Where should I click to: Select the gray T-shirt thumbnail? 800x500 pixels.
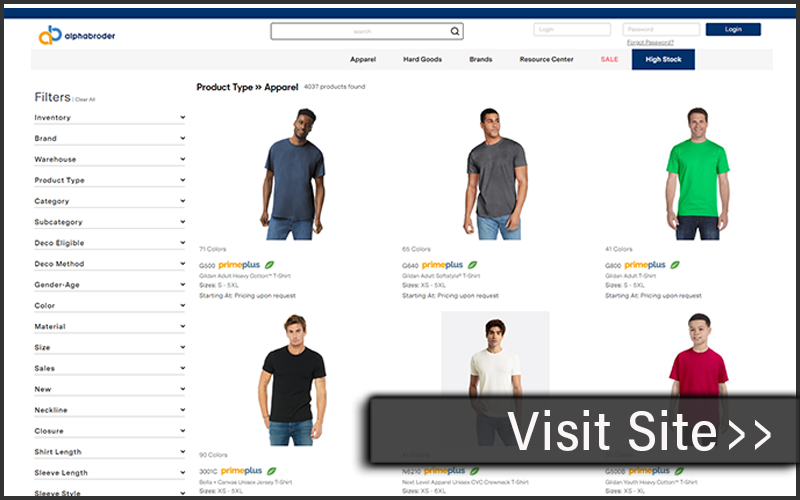click(495, 173)
